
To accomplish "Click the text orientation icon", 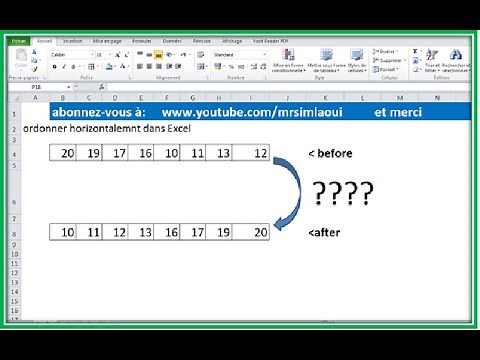I will pyautogui.click(x=169, y=54).
